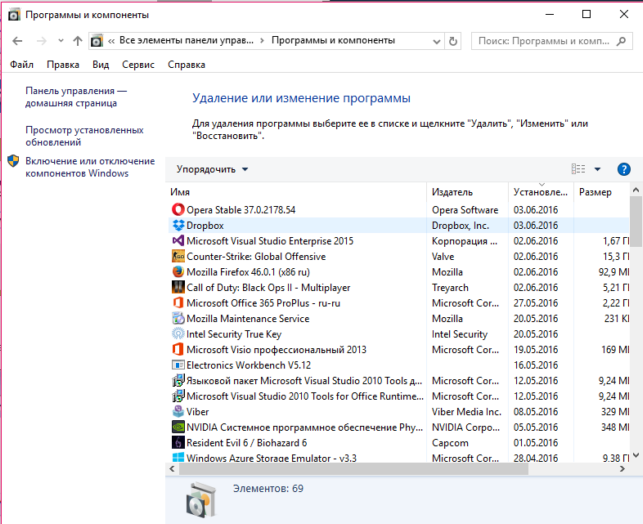
Task: Click the horizontal scrollbar thumb
Action: pyautogui.click(x=353, y=469)
